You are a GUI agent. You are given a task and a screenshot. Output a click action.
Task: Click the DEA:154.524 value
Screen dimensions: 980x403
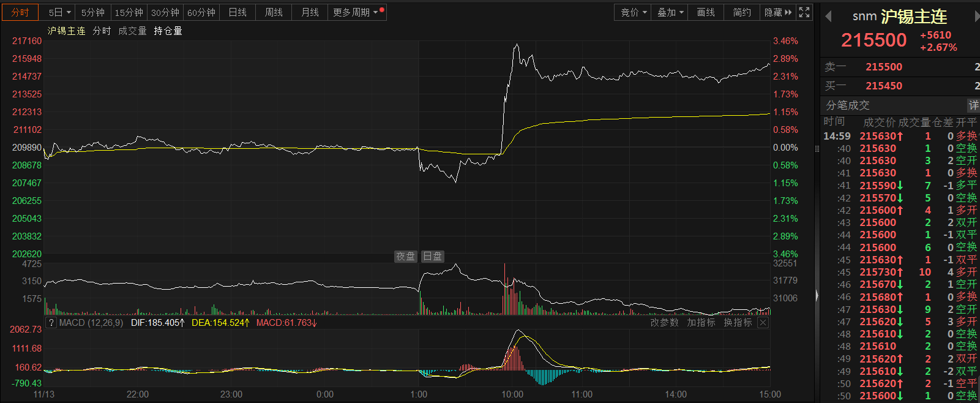220,322
